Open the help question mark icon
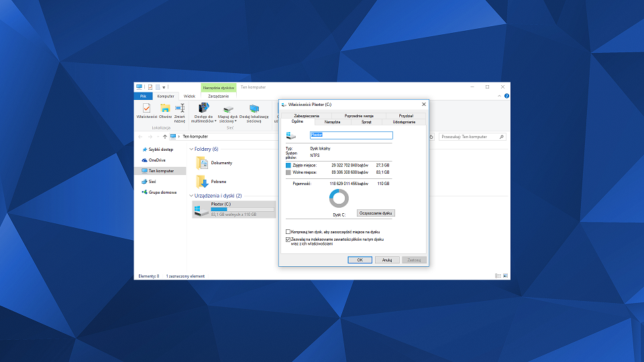 (506, 96)
